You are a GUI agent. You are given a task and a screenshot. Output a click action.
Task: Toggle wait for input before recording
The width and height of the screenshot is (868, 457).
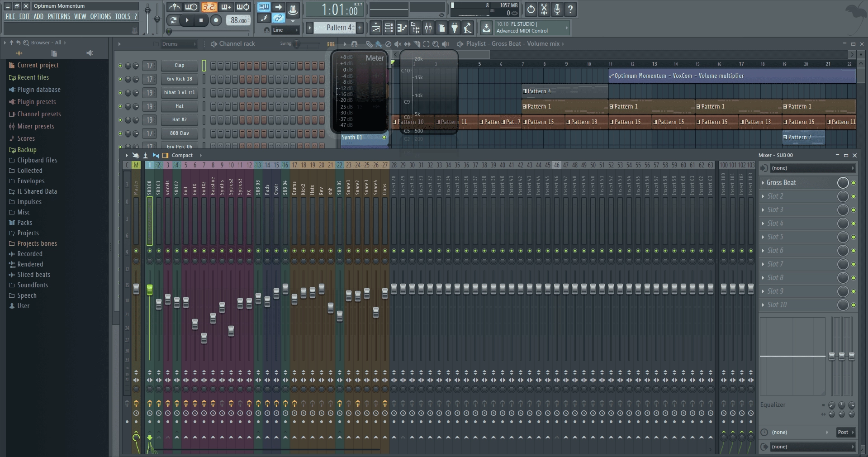point(191,7)
